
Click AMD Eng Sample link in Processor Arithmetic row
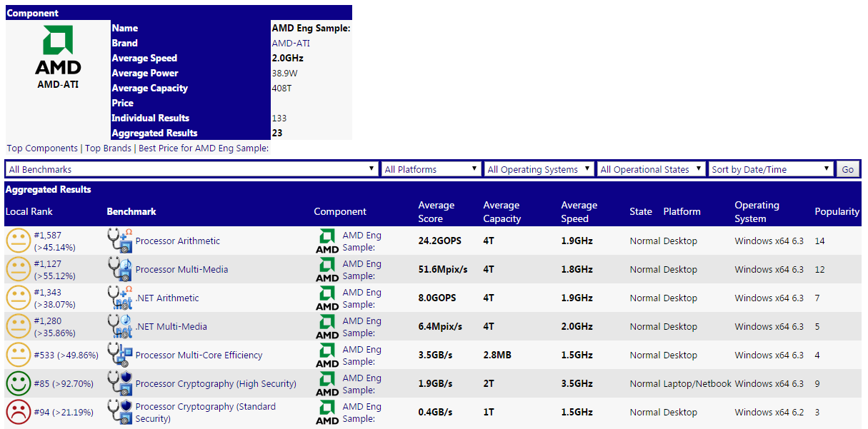point(362,241)
